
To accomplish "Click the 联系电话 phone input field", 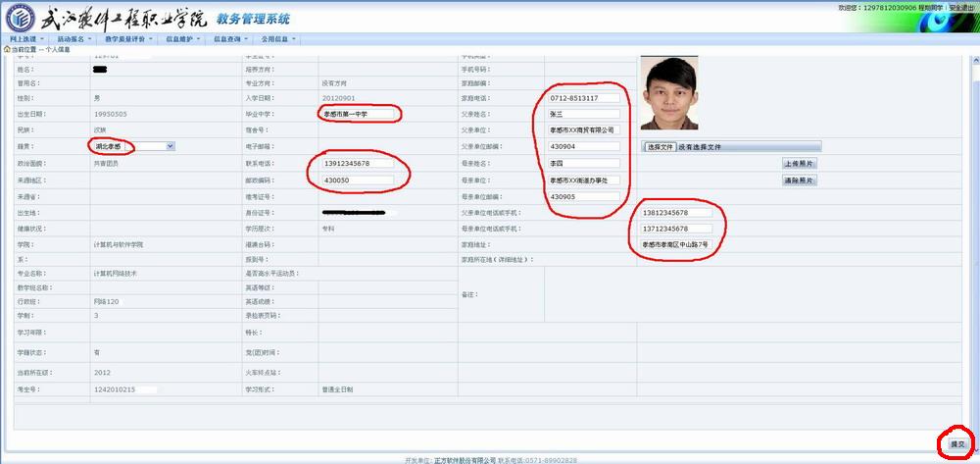I will pos(358,163).
